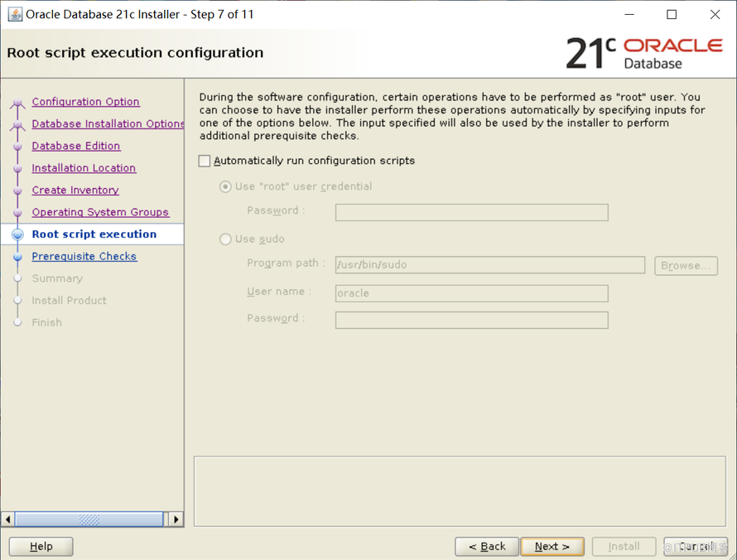
Task: Select Use "root" user credential radio button
Action: (x=225, y=186)
